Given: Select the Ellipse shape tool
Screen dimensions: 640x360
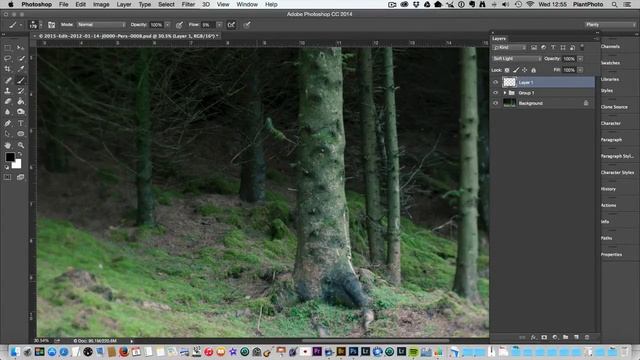Looking at the screenshot, I should [20, 133].
